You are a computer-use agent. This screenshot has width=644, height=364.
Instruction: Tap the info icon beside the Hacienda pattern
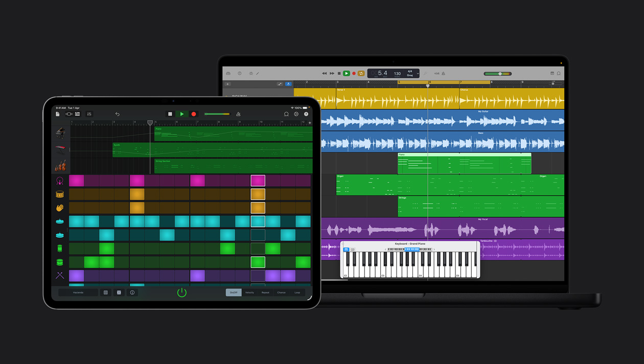coord(132,292)
